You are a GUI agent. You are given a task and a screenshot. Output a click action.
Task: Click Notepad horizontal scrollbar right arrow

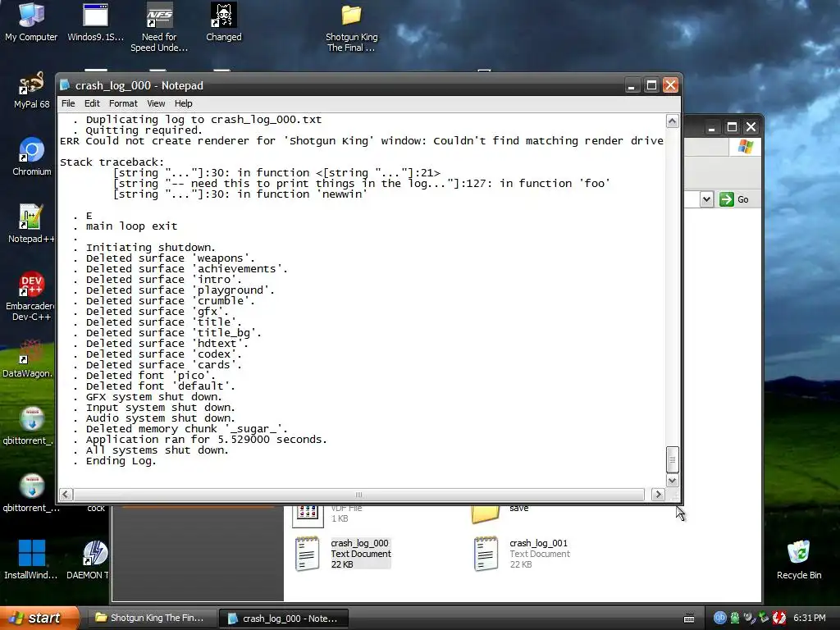click(x=659, y=495)
